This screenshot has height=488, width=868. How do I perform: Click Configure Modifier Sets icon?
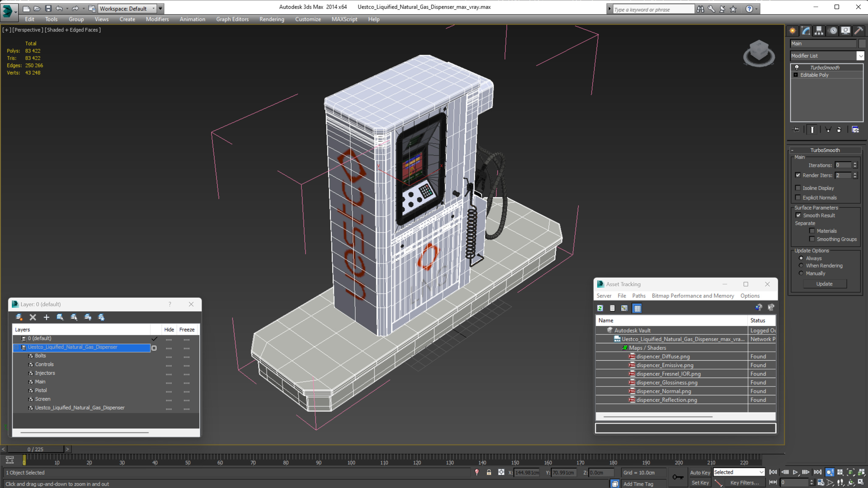click(x=855, y=129)
